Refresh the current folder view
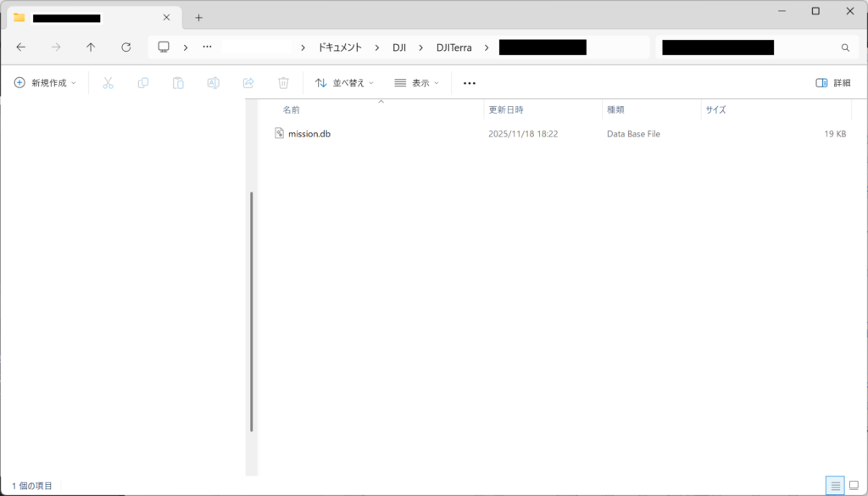 coord(126,47)
